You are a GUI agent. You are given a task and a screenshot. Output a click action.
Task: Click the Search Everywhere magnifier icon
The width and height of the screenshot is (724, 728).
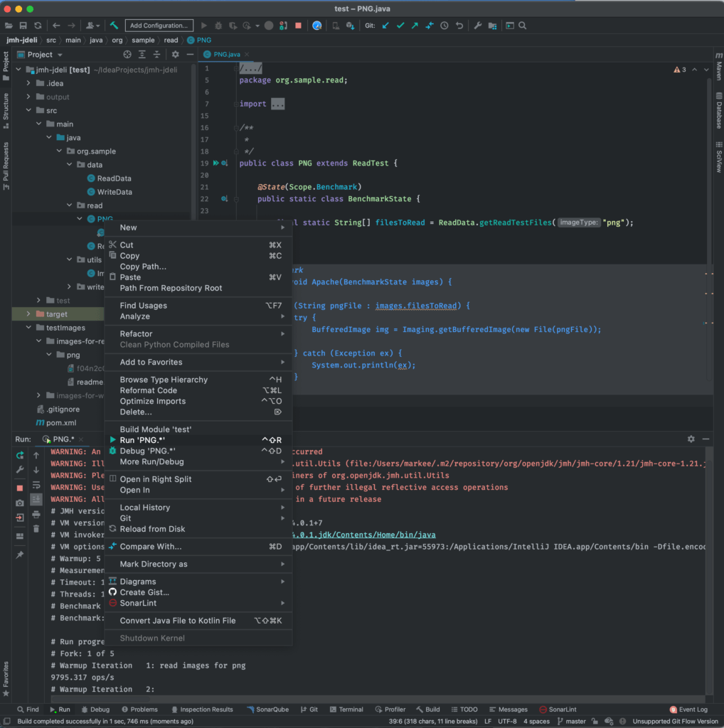click(x=523, y=26)
